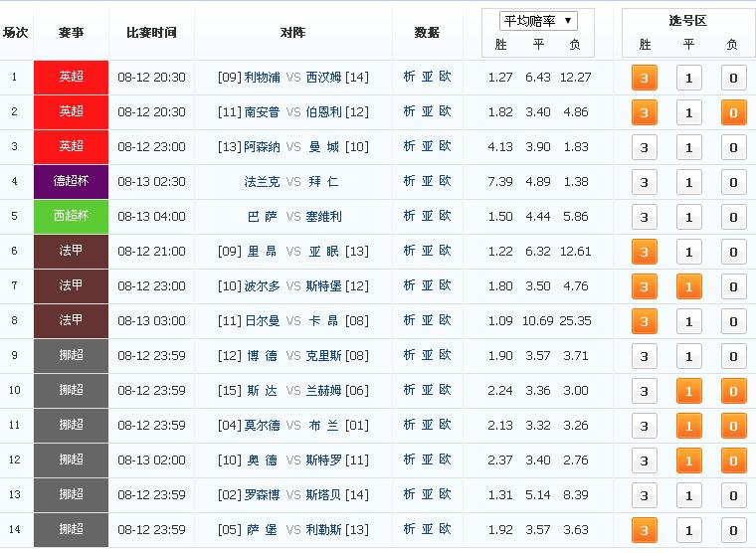Select odds value 25.35 in match 8
This screenshot has height=553, width=756.
pos(575,320)
